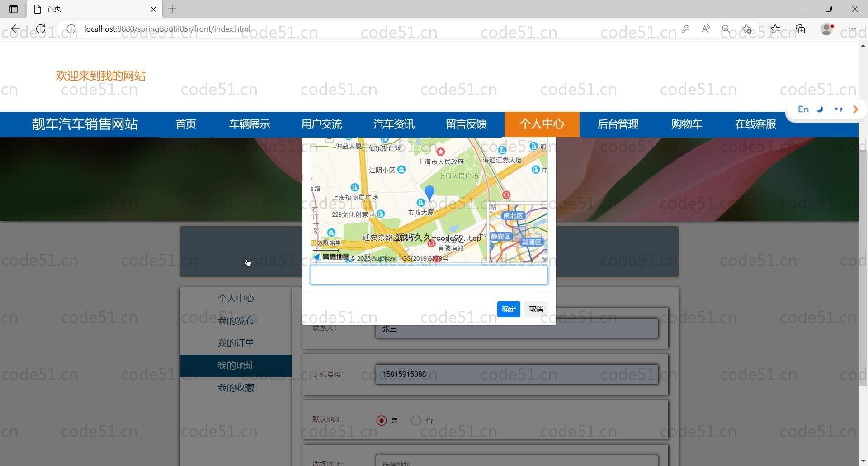Viewport: 868px width, 466px height.
Task: Click the browser back arrow
Action: click(16, 29)
